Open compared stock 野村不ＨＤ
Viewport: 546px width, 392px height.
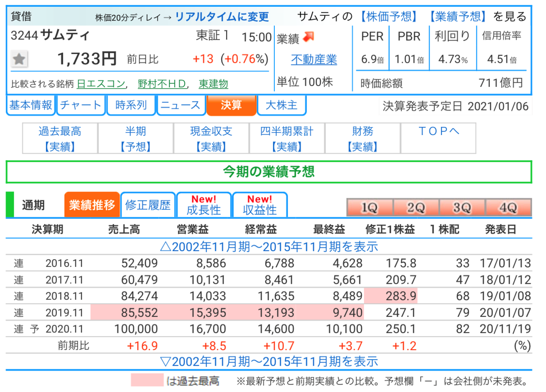coord(162,84)
